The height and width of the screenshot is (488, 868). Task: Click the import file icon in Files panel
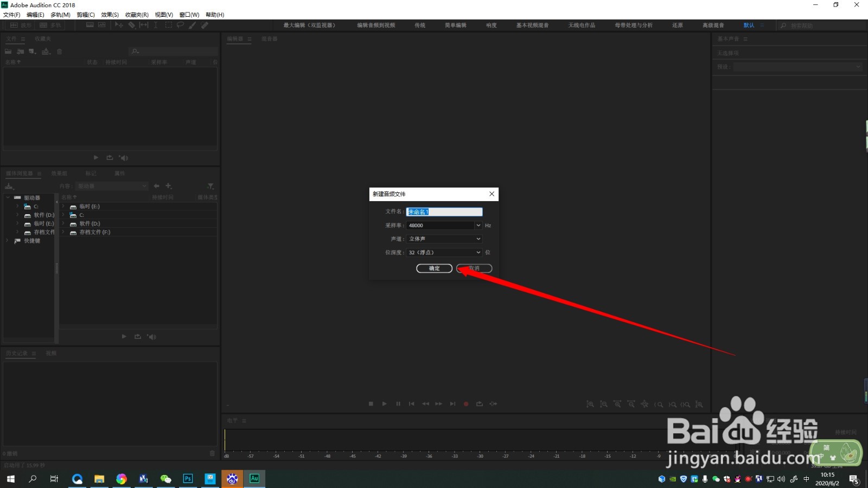point(20,52)
